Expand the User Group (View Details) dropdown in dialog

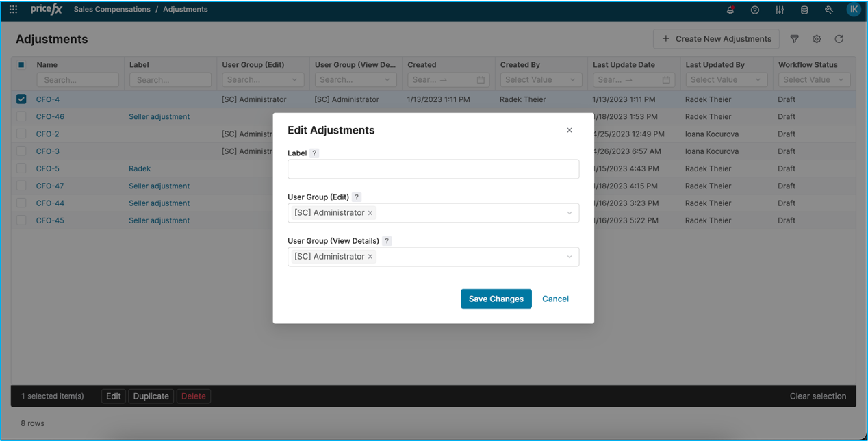tap(569, 257)
